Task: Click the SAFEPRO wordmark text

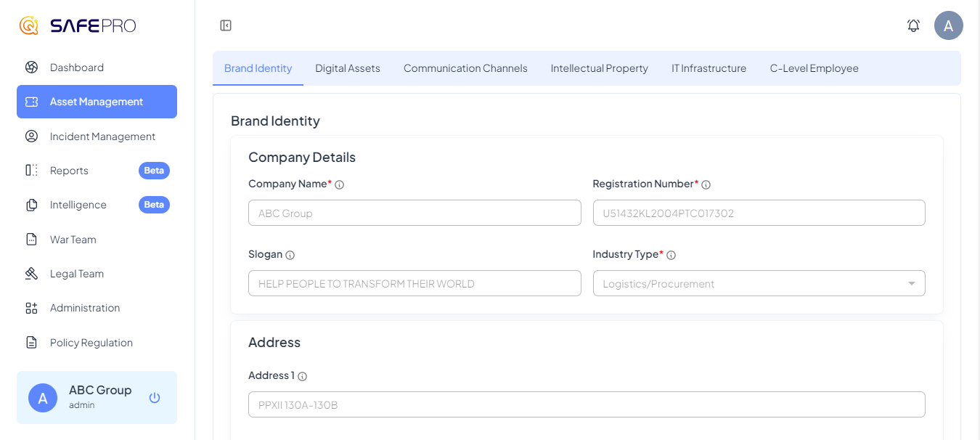Action: pos(93,26)
